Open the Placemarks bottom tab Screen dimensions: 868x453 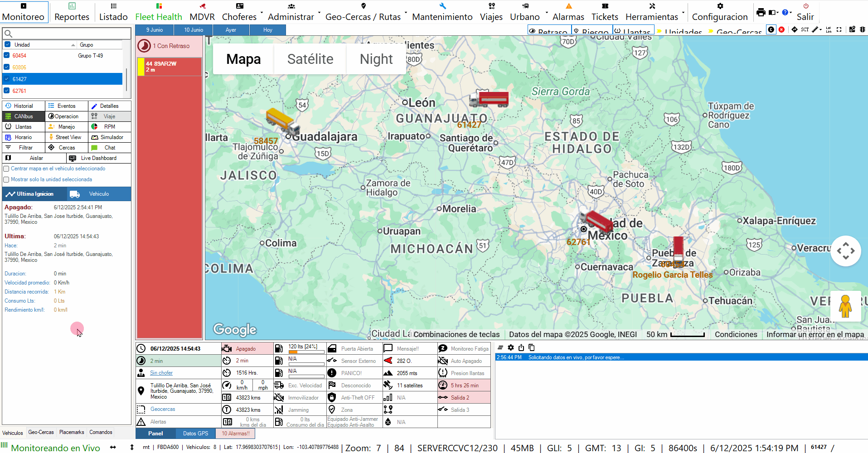(x=72, y=432)
